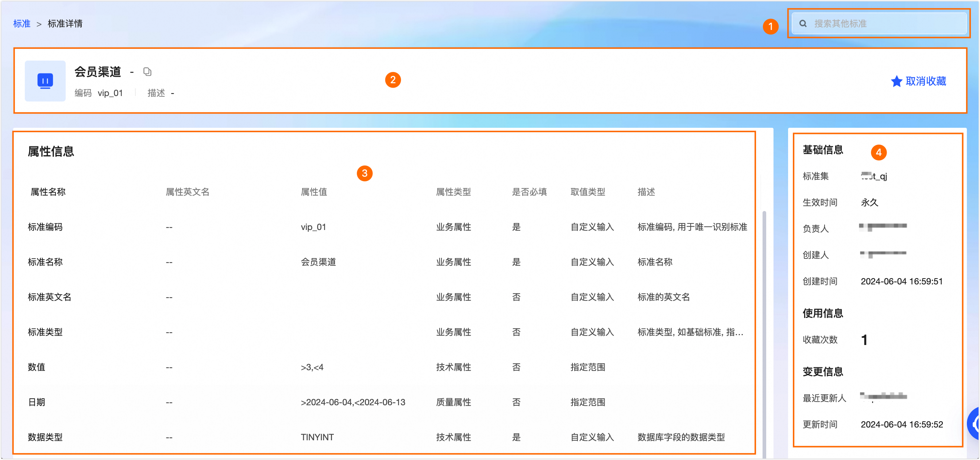Click attribute value 会员渠道 in 标准名称 row
The height and width of the screenshot is (460, 980).
pos(319,262)
